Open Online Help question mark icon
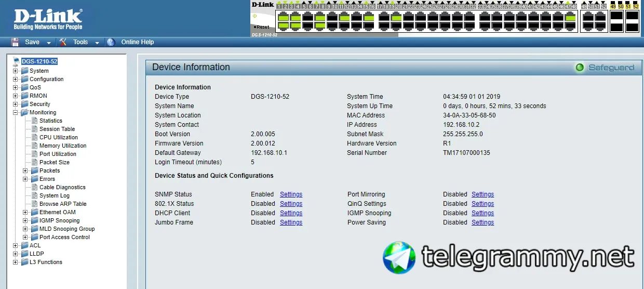The image size is (644, 289). (111, 42)
